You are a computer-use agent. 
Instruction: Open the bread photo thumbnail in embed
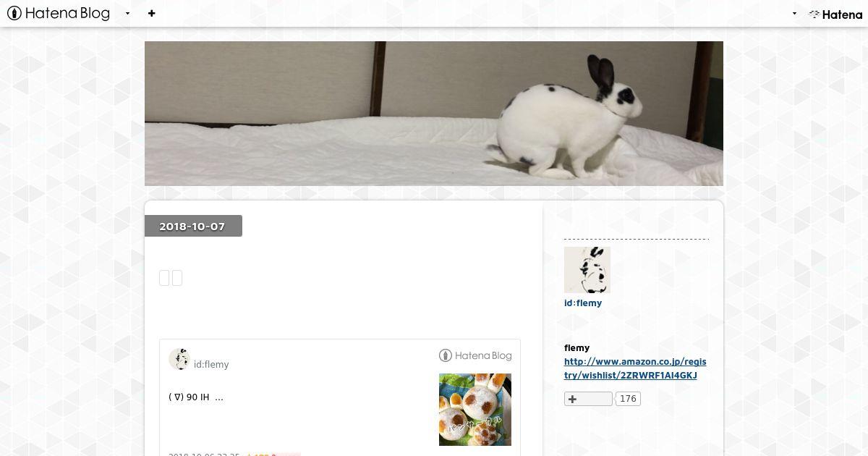(x=475, y=410)
